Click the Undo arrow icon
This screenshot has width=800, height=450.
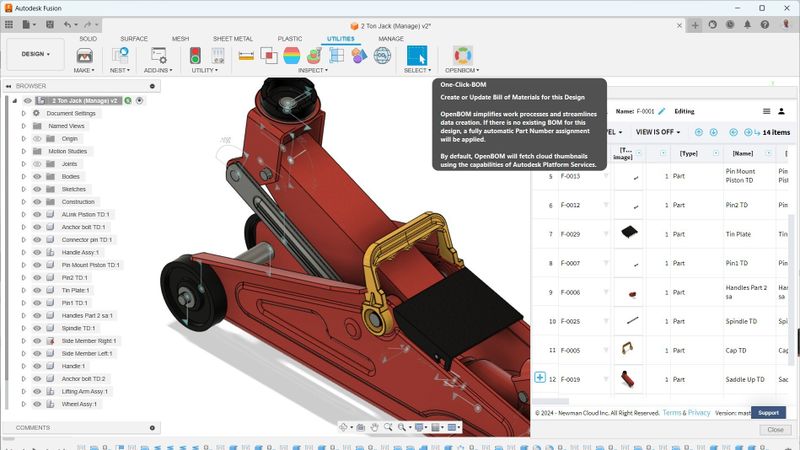[67, 24]
